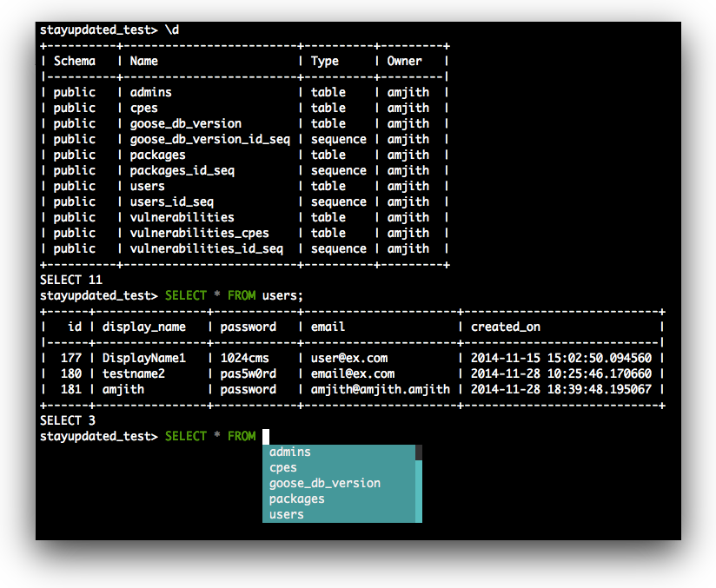Select "cpes" in the completion popup
Screen dimensions: 716x588
282,467
